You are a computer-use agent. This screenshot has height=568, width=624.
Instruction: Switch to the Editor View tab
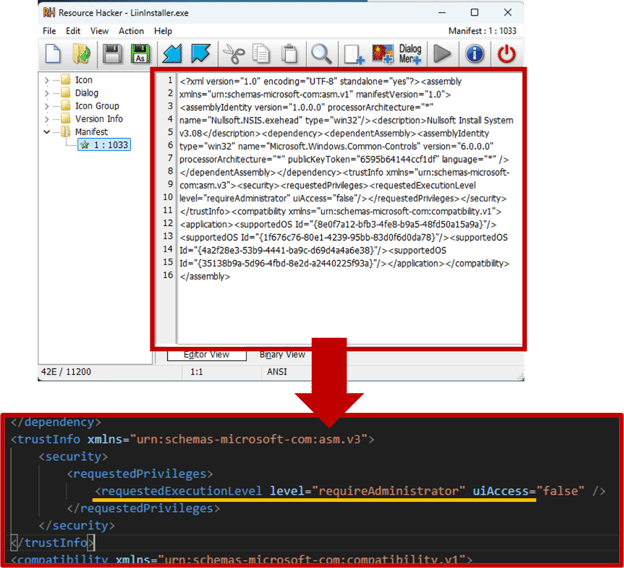click(x=205, y=354)
